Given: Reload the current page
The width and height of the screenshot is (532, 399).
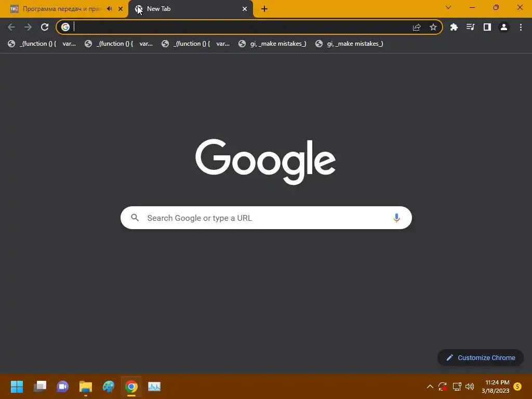Looking at the screenshot, I should click(45, 27).
